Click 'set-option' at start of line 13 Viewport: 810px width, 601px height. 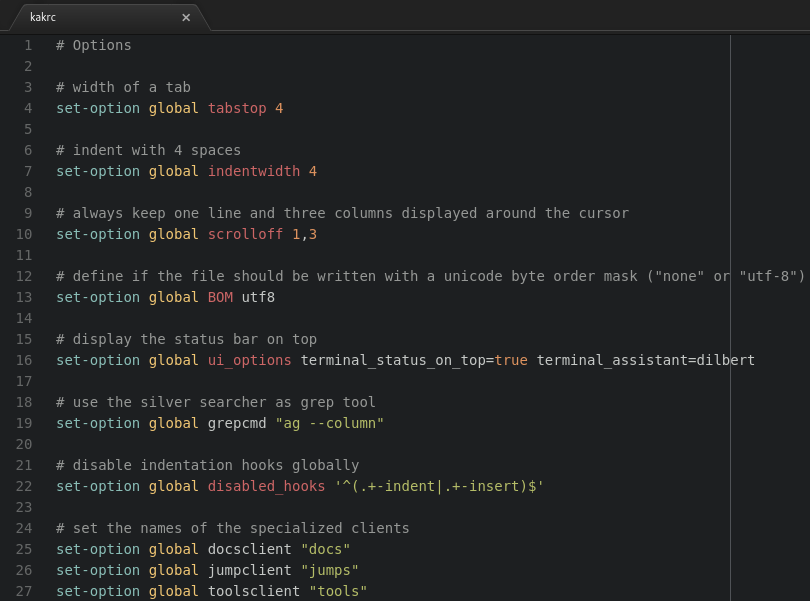click(x=98, y=297)
